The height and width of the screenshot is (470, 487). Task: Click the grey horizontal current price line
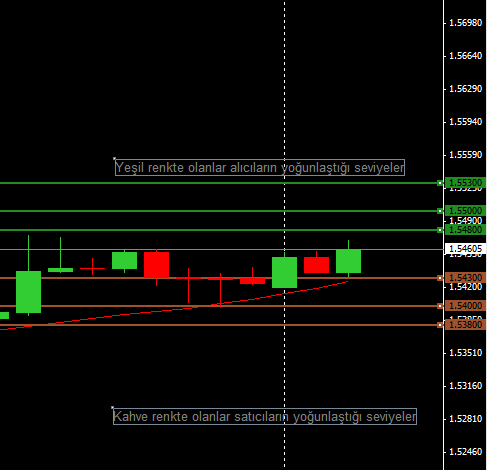click(220, 249)
